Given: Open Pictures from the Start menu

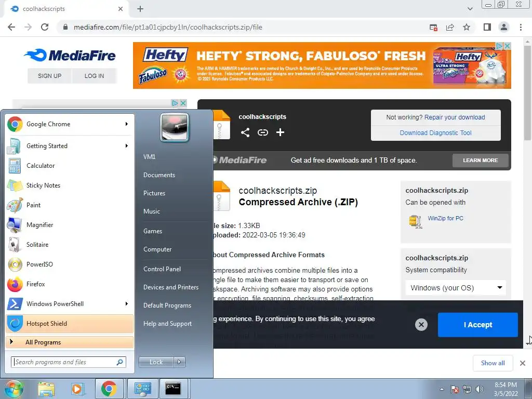Looking at the screenshot, I should pos(154,193).
